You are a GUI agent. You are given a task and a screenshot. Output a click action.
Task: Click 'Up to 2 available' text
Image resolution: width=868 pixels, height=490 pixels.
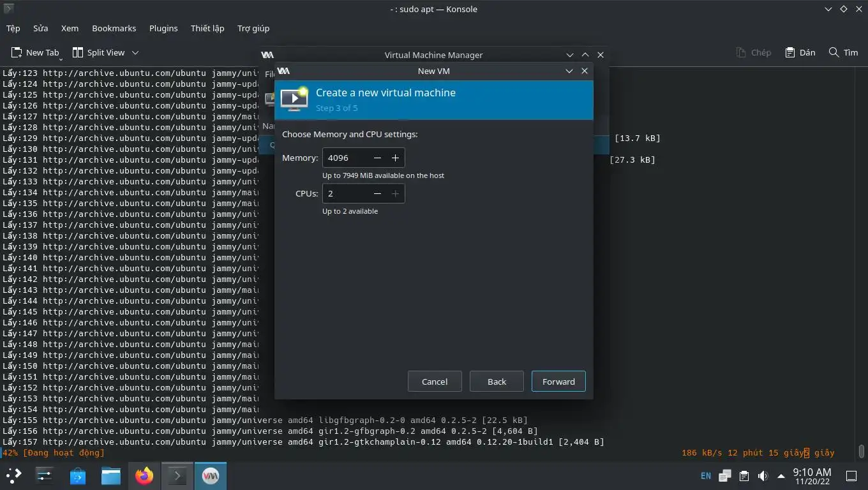pyautogui.click(x=350, y=211)
